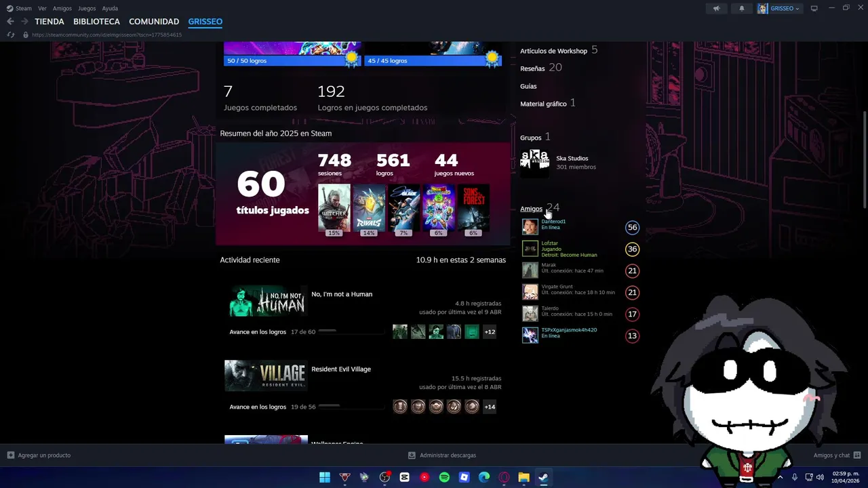Viewport: 868px width, 488px height.
Task: Click level badge 13 beside TSPxXganjasmok4h420
Action: 632,335
